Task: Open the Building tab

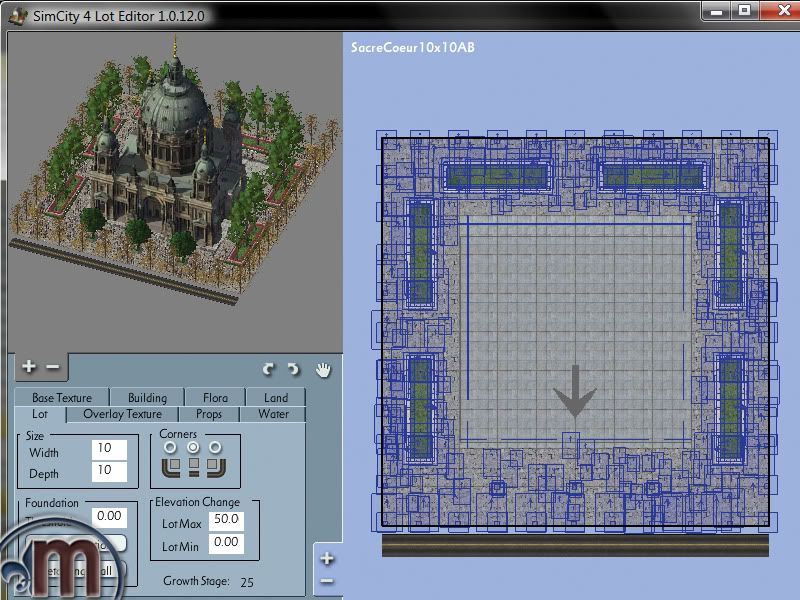Action: [x=147, y=397]
